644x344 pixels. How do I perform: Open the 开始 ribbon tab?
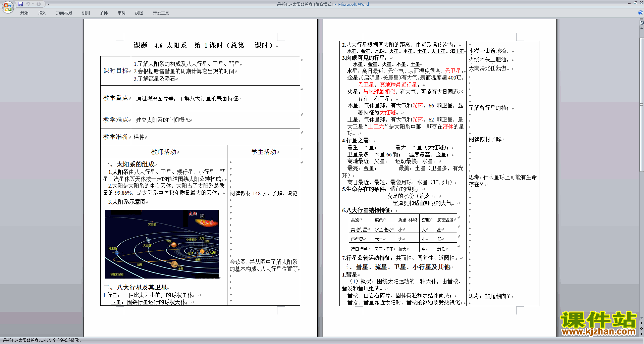(24, 13)
